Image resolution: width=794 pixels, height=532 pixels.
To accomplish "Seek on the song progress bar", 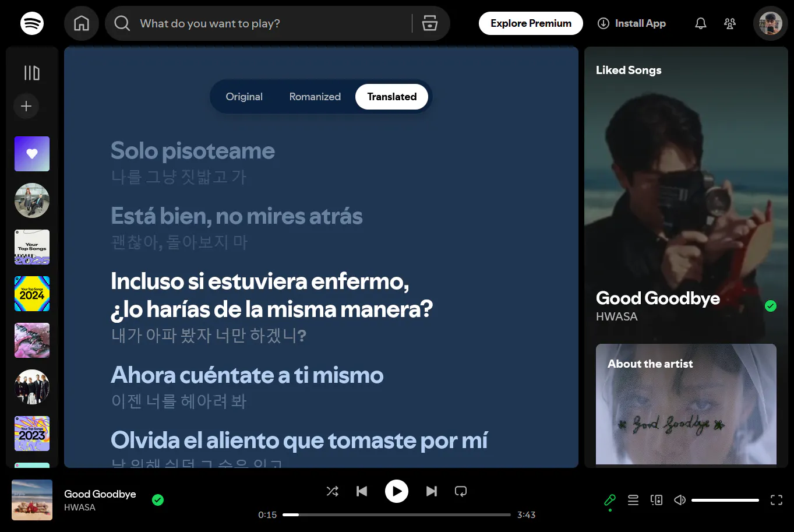I will pos(397,515).
